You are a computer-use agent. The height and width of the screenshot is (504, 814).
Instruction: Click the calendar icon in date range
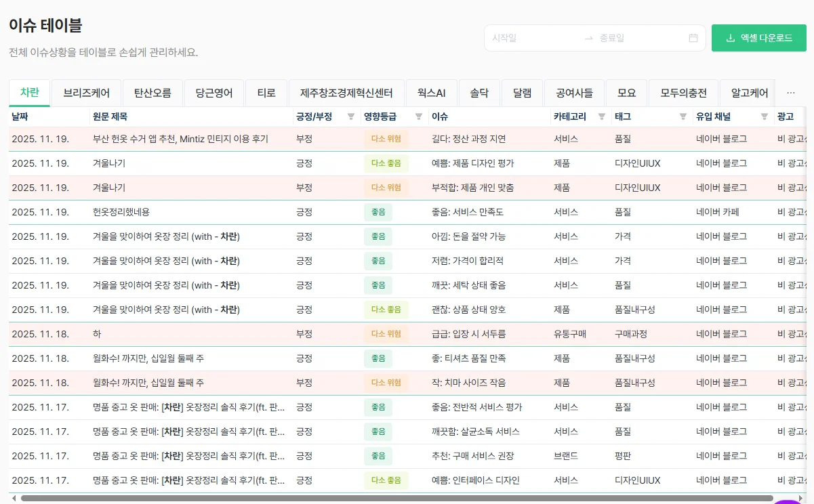pyautogui.click(x=693, y=38)
